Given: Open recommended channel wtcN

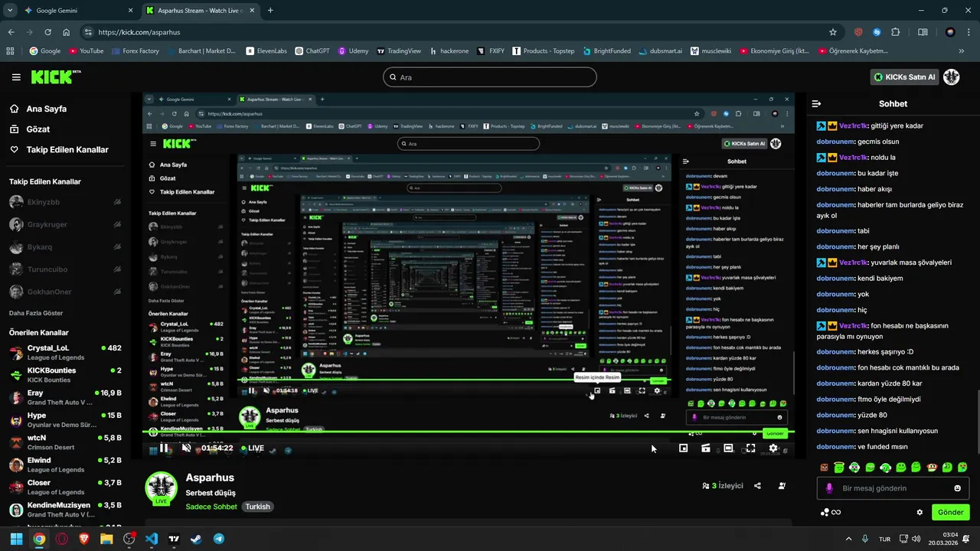Looking at the screenshot, I should coord(65,442).
